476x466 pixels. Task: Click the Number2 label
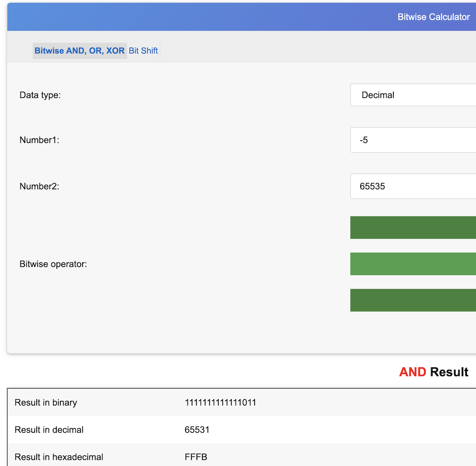[x=39, y=186]
